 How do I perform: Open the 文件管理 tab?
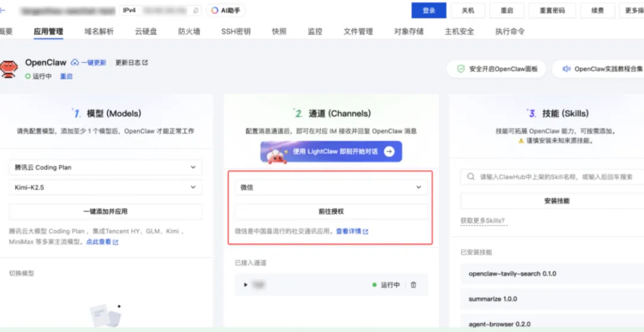[358, 32]
